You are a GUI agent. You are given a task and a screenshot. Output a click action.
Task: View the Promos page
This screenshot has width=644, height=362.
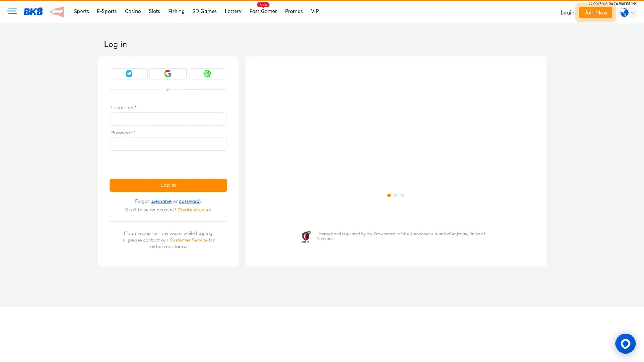294,11
